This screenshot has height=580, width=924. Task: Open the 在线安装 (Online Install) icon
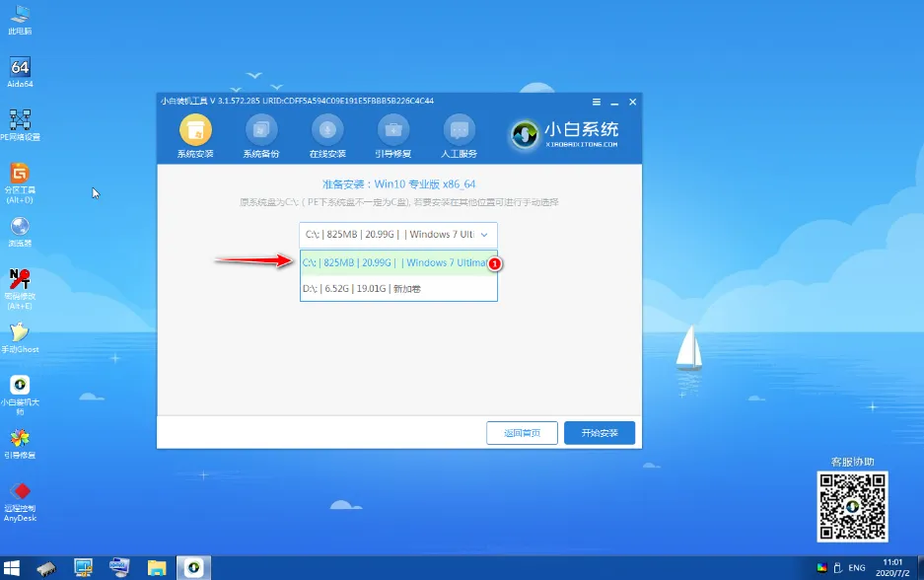click(x=327, y=133)
